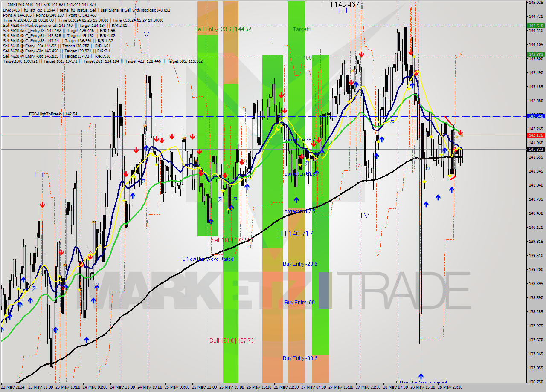Click the 'correction 61.8' label
Viewport: 546px width, 392px height.
click(300, 174)
